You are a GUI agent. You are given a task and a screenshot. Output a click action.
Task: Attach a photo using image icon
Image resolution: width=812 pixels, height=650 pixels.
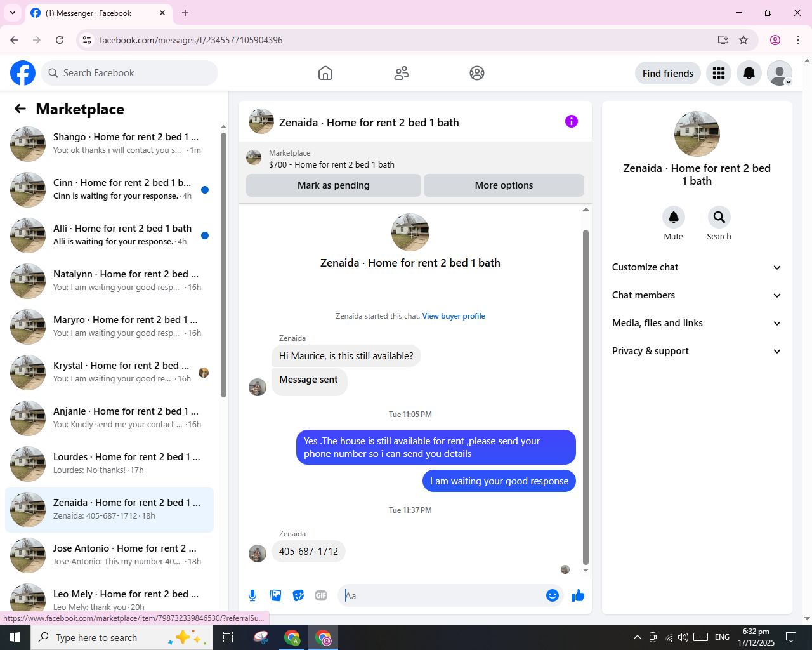(x=275, y=595)
